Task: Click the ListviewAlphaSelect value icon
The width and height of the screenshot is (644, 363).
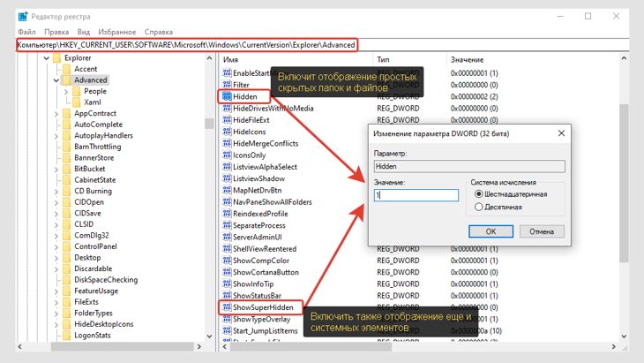Action: [x=227, y=167]
